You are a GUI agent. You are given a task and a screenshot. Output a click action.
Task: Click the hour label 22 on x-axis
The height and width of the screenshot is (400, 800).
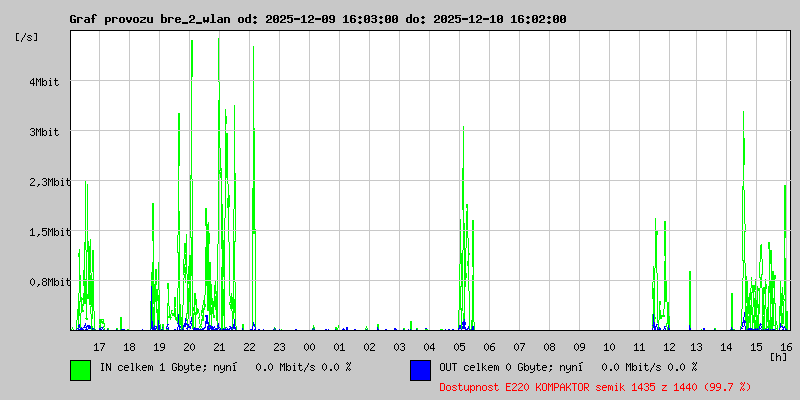click(x=249, y=347)
